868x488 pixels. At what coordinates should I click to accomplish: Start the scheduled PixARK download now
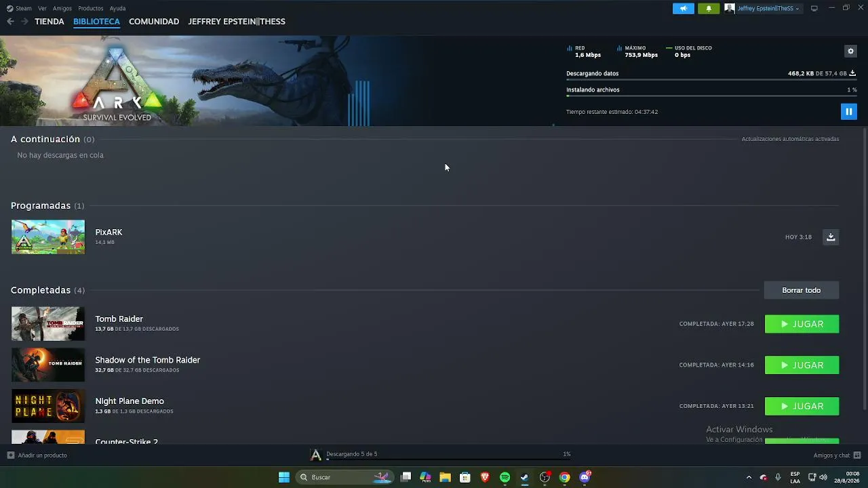tap(831, 237)
